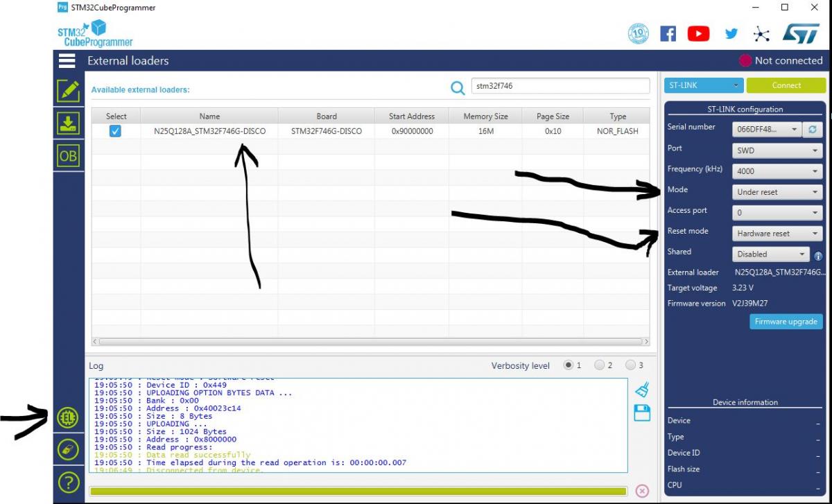Click the 3.23 V target voltage value
The width and height of the screenshot is (832, 504).
click(x=745, y=288)
